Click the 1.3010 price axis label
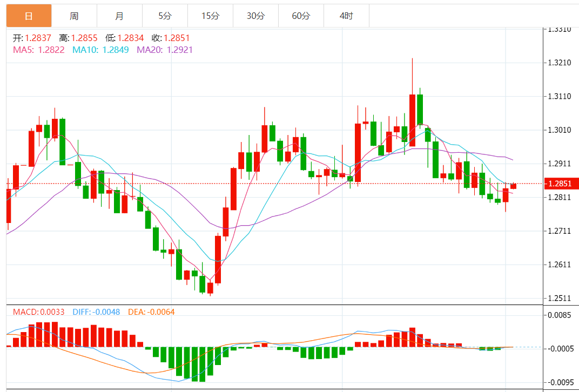Screen dimensions: 579x392 click(560, 130)
